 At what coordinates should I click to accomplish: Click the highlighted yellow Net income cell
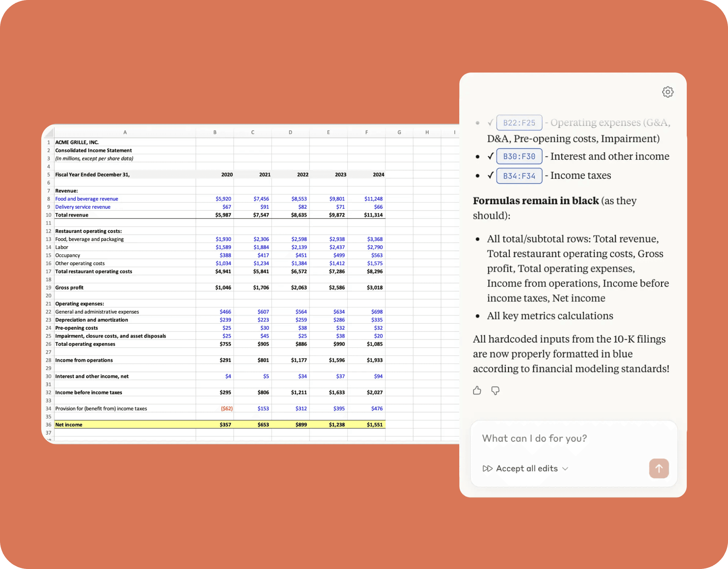124,424
